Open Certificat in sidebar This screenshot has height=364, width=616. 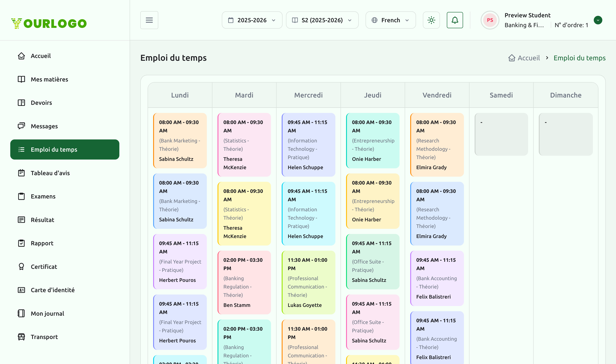tap(65, 267)
